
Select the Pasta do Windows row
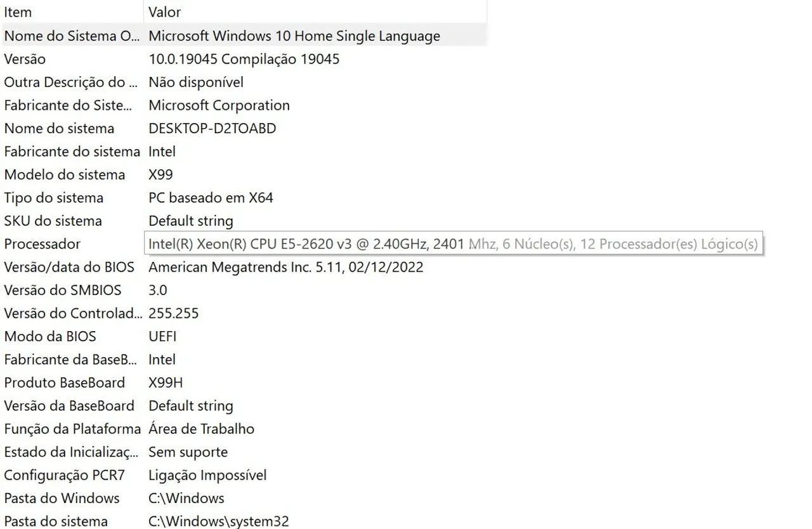point(244,498)
